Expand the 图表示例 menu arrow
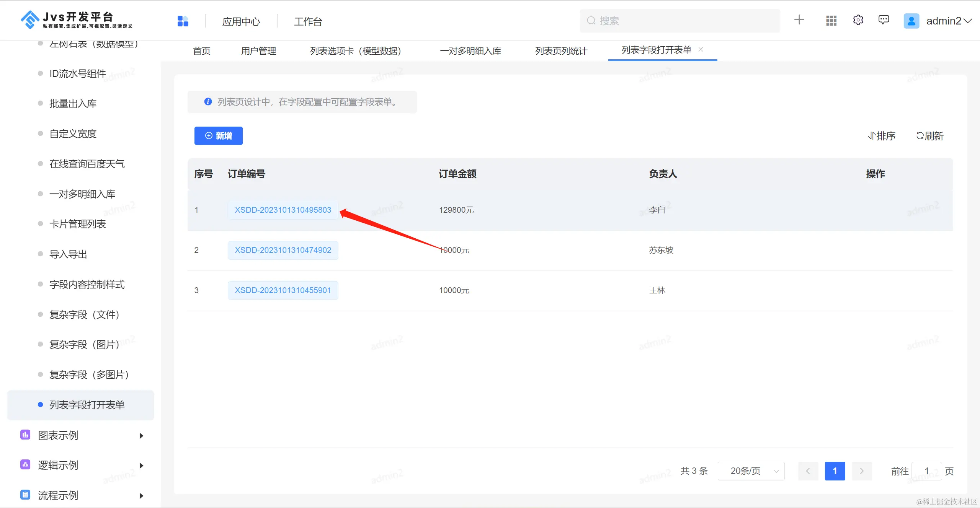This screenshot has width=980, height=508. (x=141, y=436)
